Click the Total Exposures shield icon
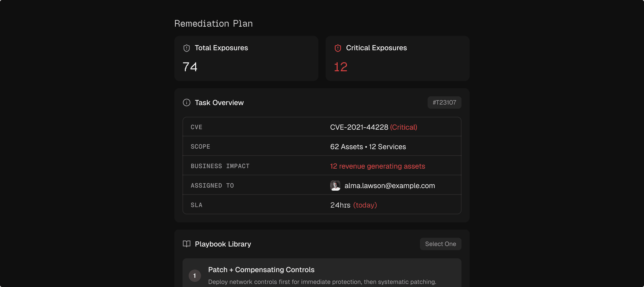This screenshot has width=644, height=287. (187, 48)
